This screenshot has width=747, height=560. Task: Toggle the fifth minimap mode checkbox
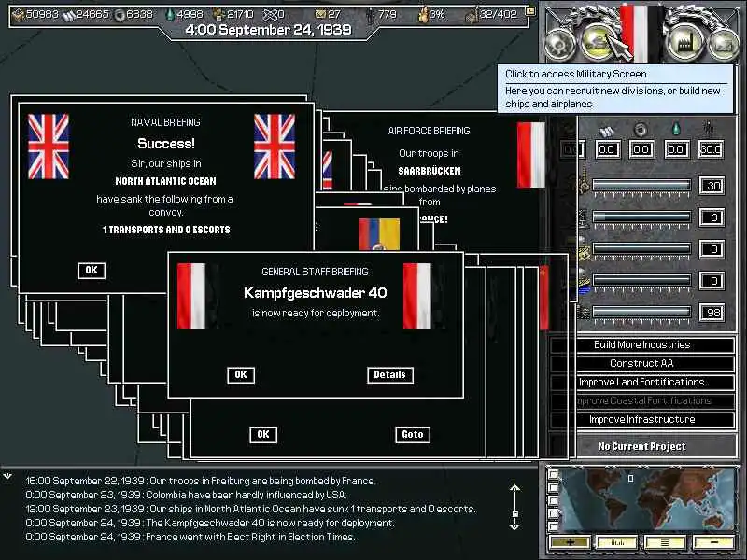pos(553,526)
